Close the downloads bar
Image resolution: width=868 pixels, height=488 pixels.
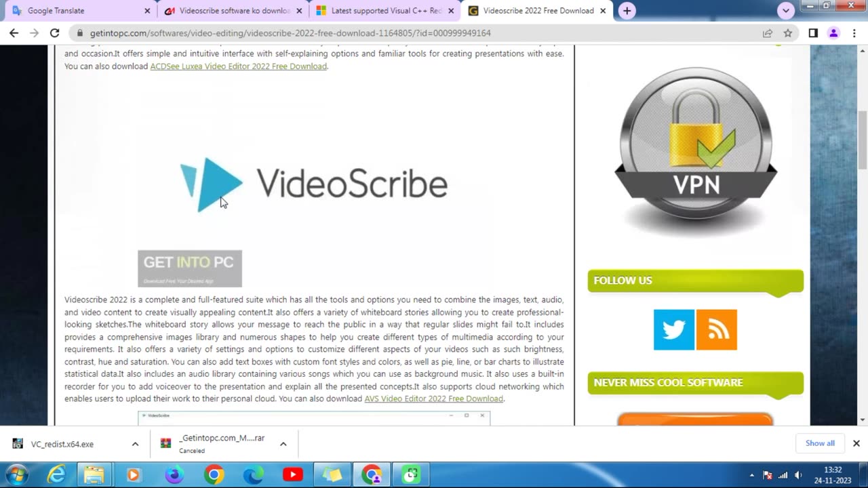point(856,443)
